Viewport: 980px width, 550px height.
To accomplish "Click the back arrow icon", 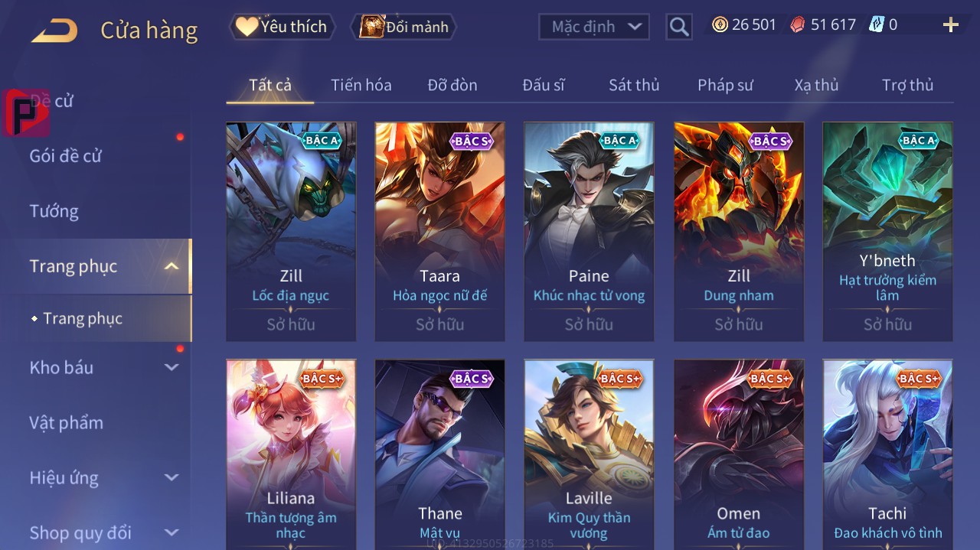I will tap(54, 31).
